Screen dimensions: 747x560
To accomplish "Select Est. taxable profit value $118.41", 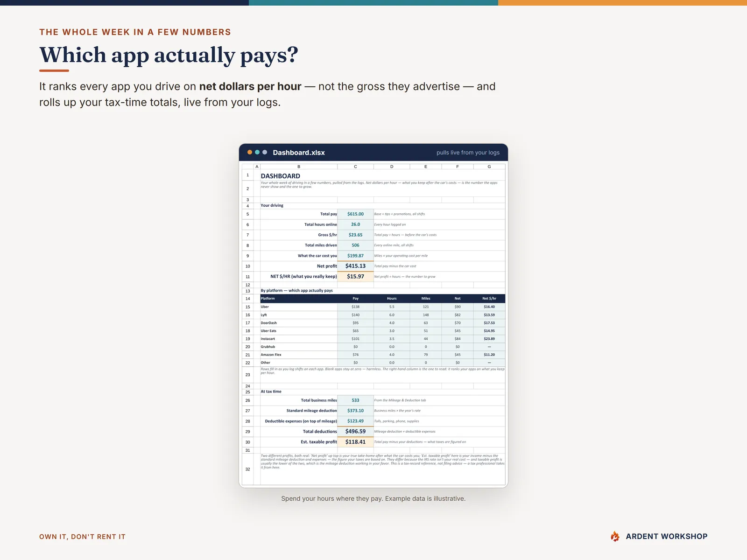I will tap(355, 442).
